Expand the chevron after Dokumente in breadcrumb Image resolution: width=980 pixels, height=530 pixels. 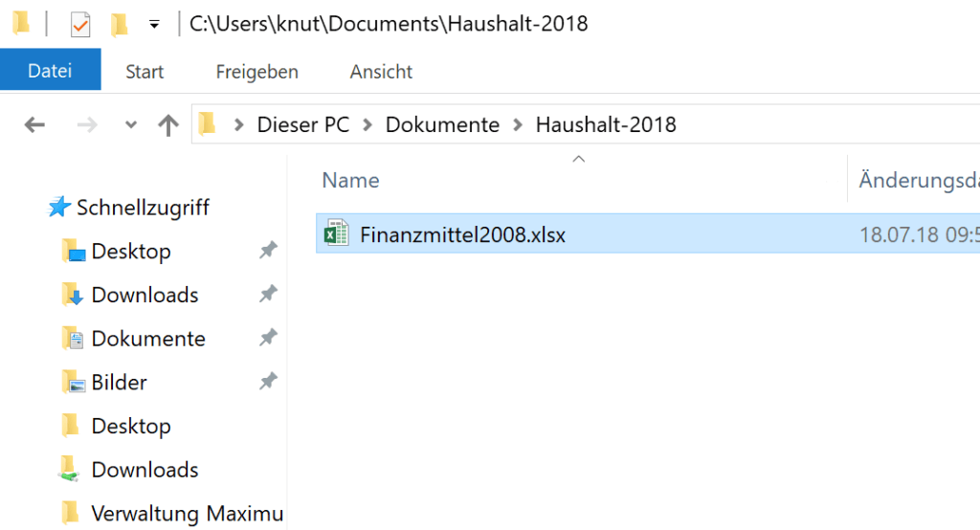click(518, 125)
